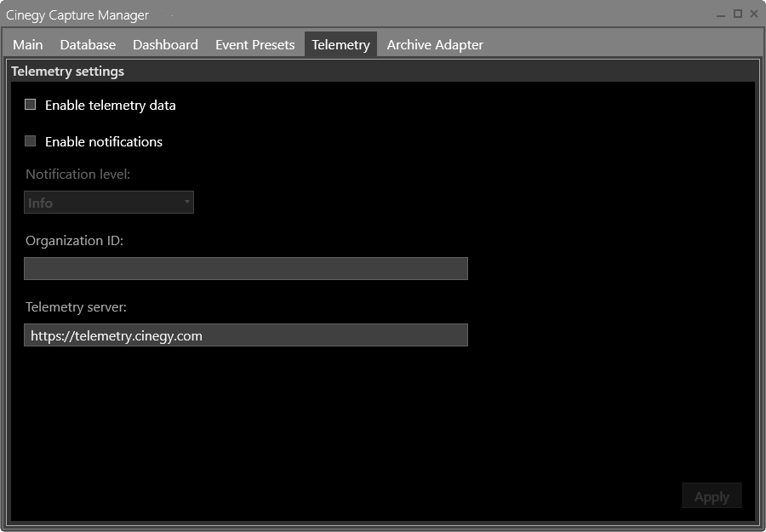Minimize the Cinegy Capture Manager window
The width and height of the screenshot is (766, 532).
tap(719, 14)
